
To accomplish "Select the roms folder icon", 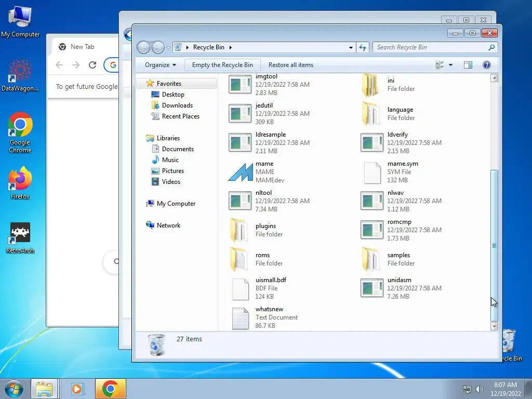I will (x=238, y=259).
